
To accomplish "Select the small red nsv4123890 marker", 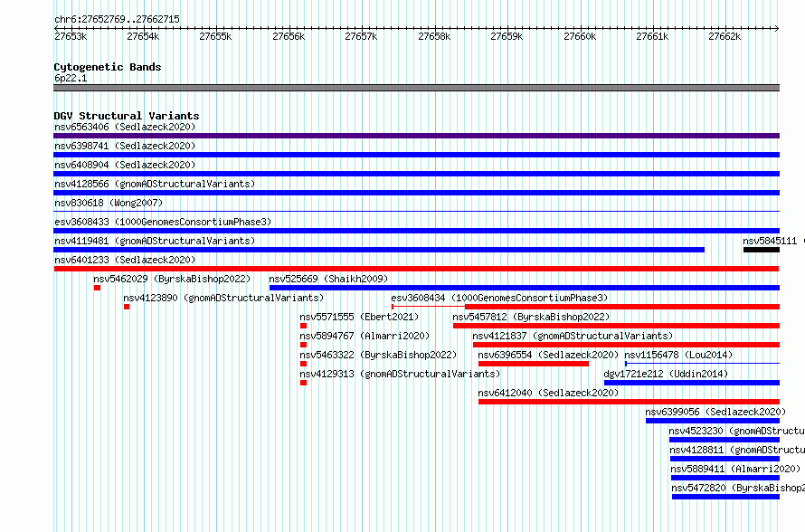I will point(127,307).
